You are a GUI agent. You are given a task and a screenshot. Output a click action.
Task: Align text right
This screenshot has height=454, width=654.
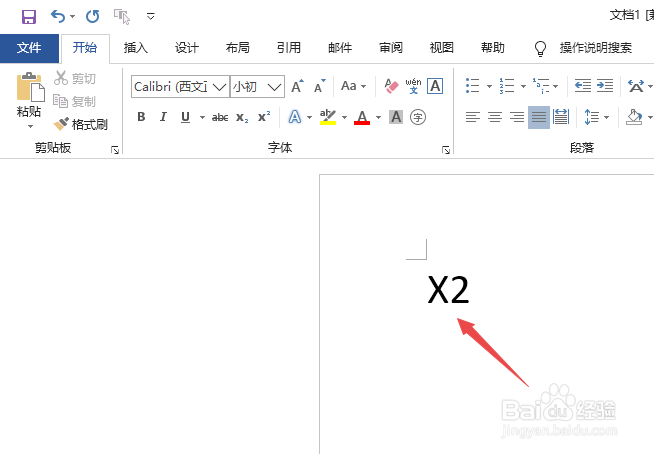click(517, 117)
